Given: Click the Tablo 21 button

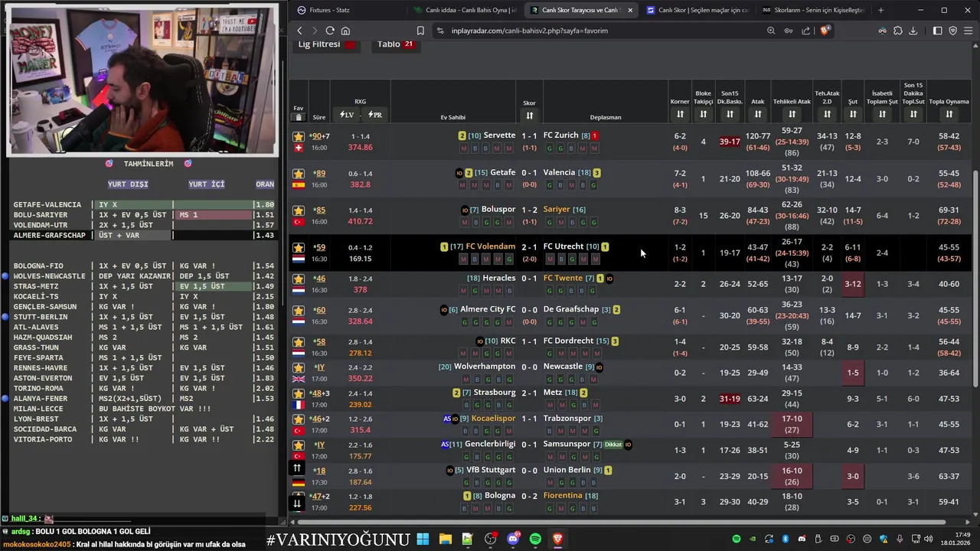Looking at the screenshot, I should click(x=396, y=44).
